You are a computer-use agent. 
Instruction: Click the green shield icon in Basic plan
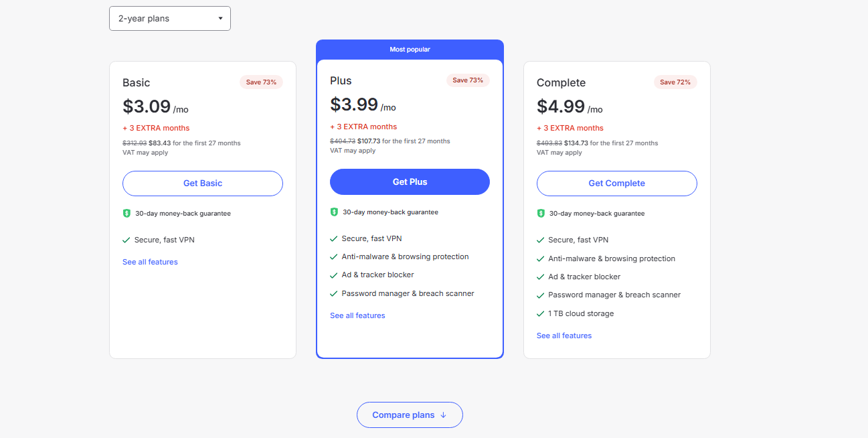tap(126, 213)
